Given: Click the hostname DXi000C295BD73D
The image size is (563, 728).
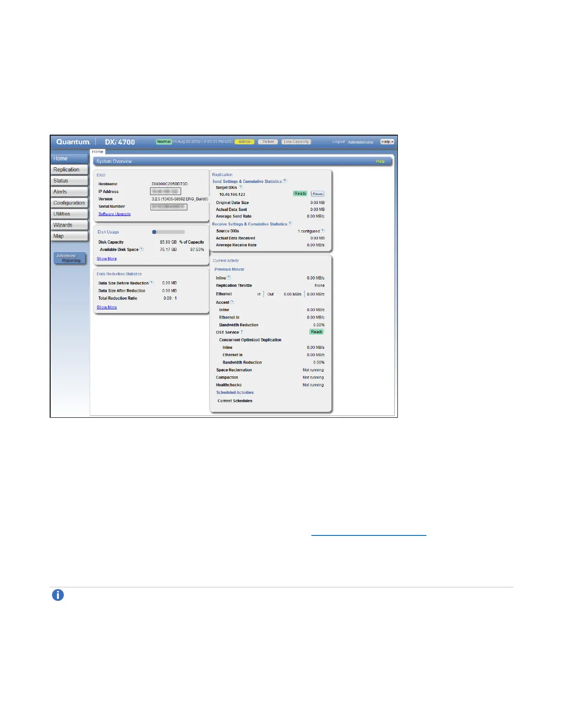Looking at the screenshot, I should [170, 184].
